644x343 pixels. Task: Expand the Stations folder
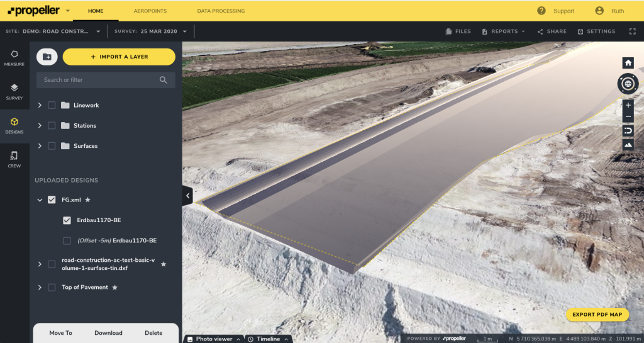(40, 126)
